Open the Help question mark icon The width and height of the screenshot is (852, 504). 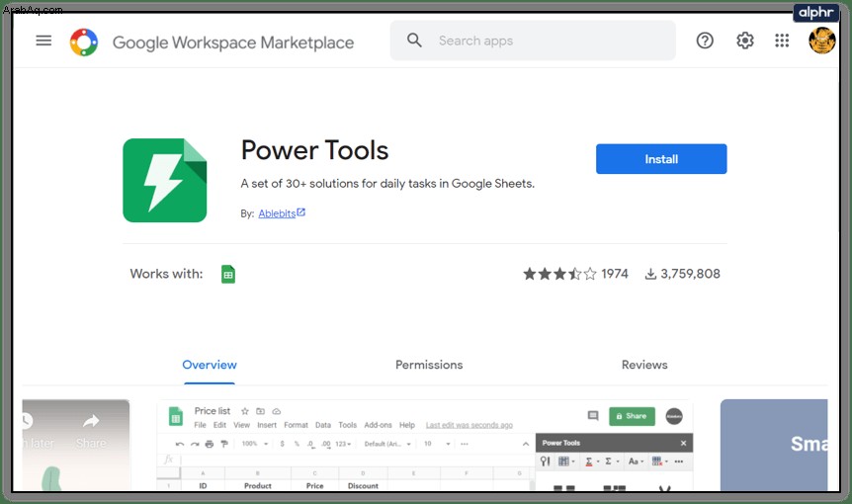click(705, 41)
